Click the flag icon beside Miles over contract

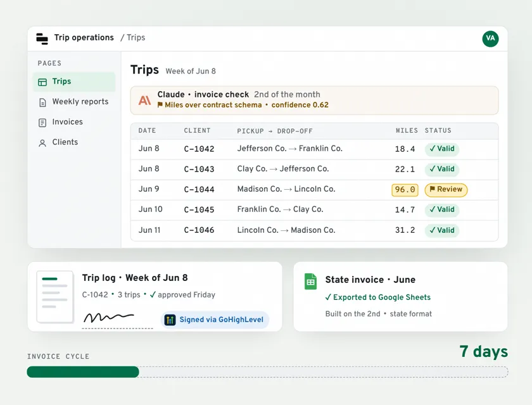[x=160, y=104]
